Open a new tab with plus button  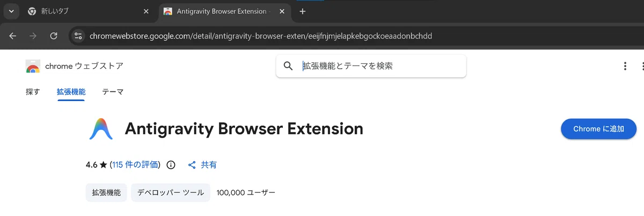303,11
